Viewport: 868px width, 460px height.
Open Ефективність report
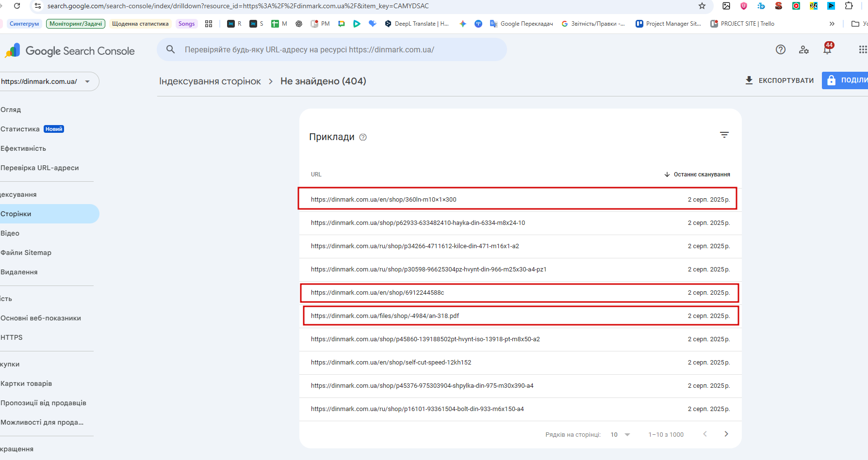[23, 148]
